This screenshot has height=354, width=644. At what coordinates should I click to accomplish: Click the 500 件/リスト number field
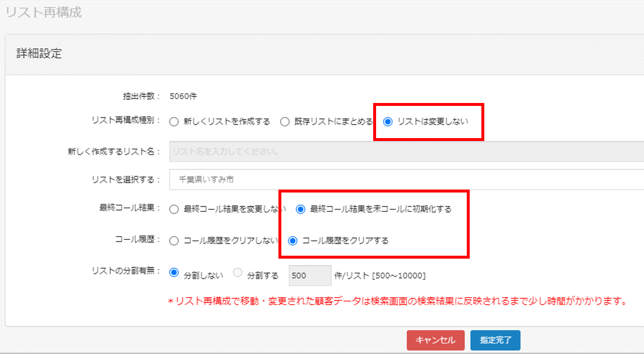coord(309,276)
